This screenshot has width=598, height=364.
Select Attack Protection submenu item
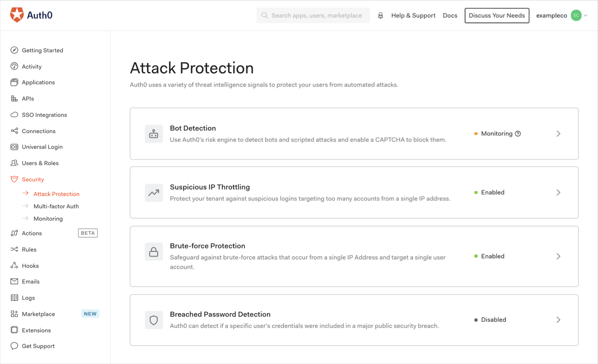pyautogui.click(x=56, y=194)
